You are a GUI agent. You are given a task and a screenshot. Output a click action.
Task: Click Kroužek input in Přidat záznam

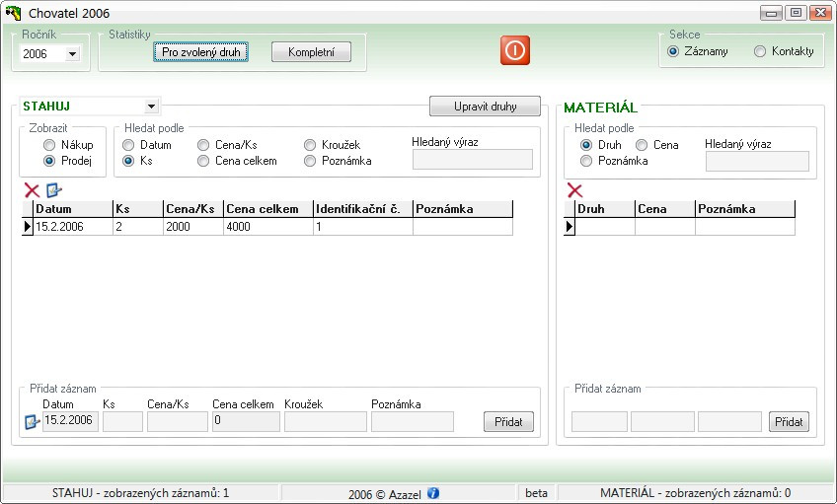click(x=326, y=421)
